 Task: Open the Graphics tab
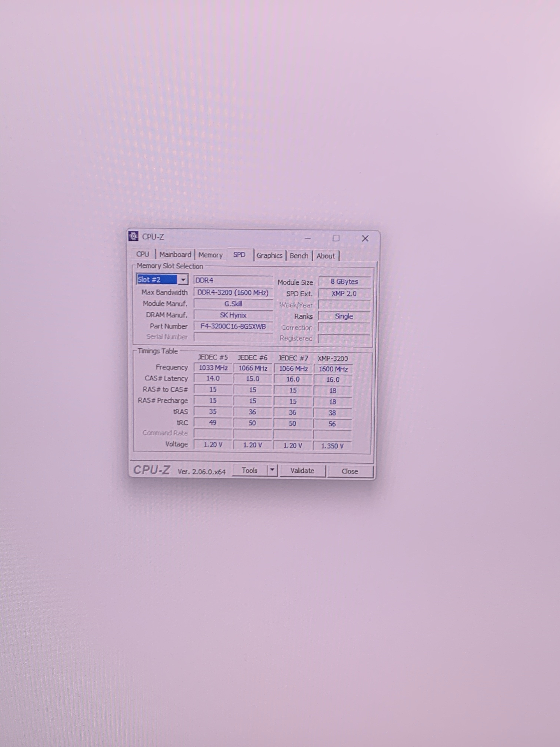pyautogui.click(x=269, y=255)
